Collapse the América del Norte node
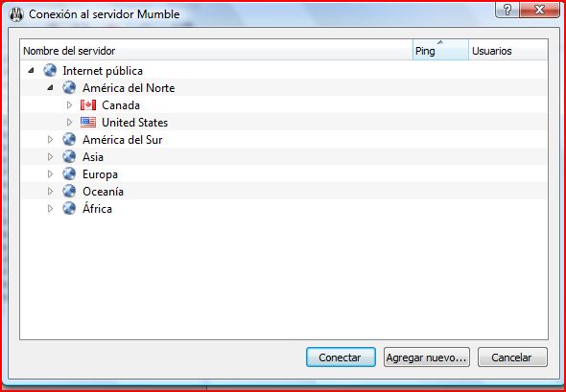Image resolution: width=566 pixels, height=392 pixels. coord(50,87)
